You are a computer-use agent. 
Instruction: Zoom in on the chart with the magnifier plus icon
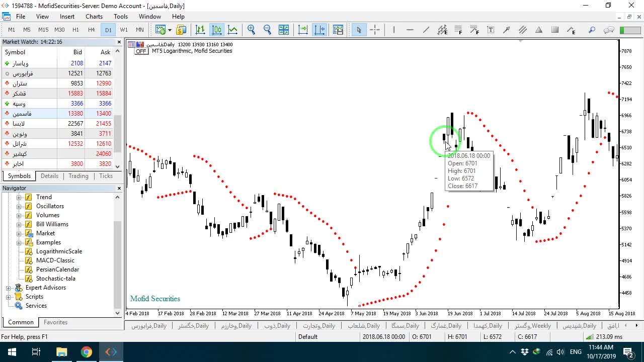click(x=251, y=30)
